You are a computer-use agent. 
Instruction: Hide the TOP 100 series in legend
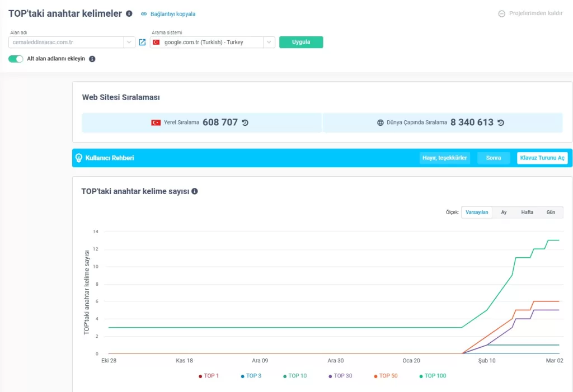click(433, 376)
